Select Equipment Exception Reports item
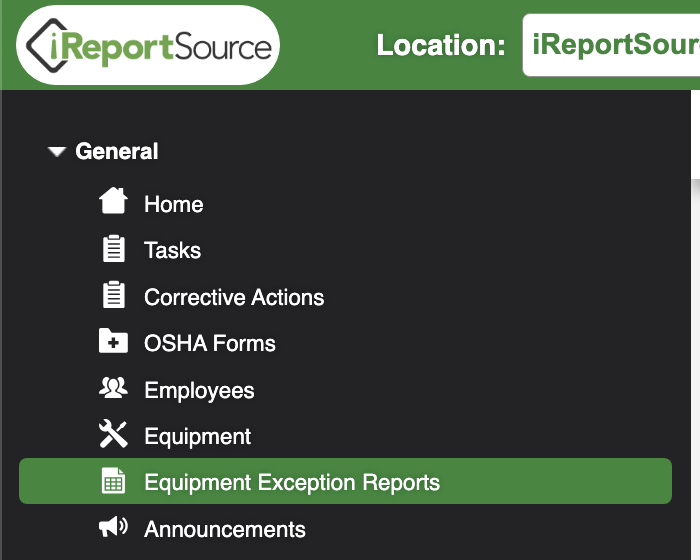The image size is (700, 560). pos(345,481)
